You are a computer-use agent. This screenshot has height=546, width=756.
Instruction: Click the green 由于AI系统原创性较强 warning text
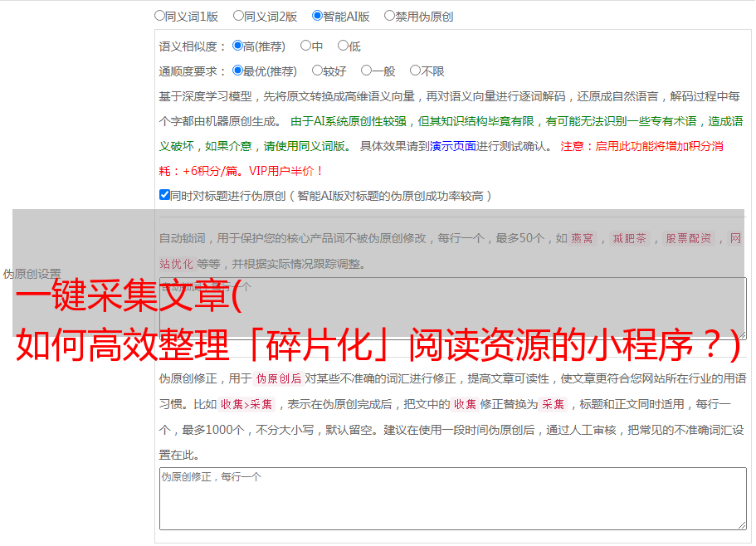coord(451,134)
